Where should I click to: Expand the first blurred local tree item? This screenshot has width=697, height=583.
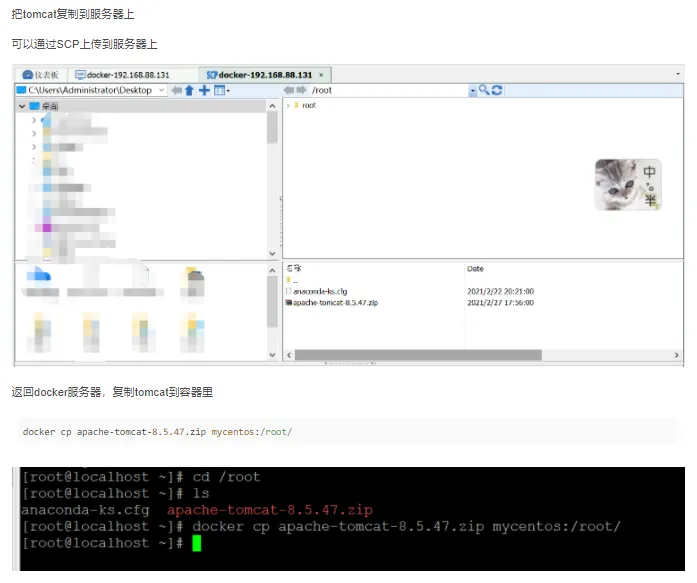pyautogui.click(x=34, y=120)
